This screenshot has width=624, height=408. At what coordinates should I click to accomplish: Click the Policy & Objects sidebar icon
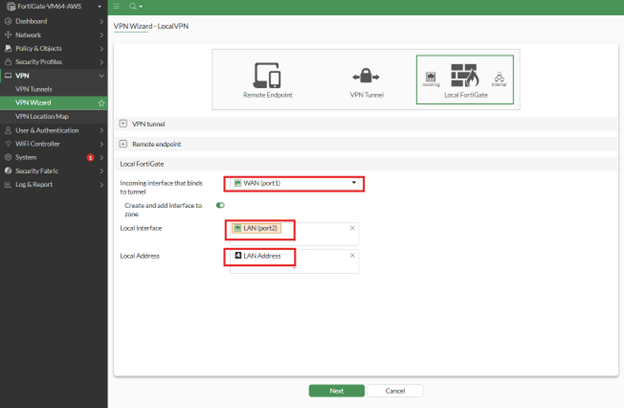pos(8,48)
